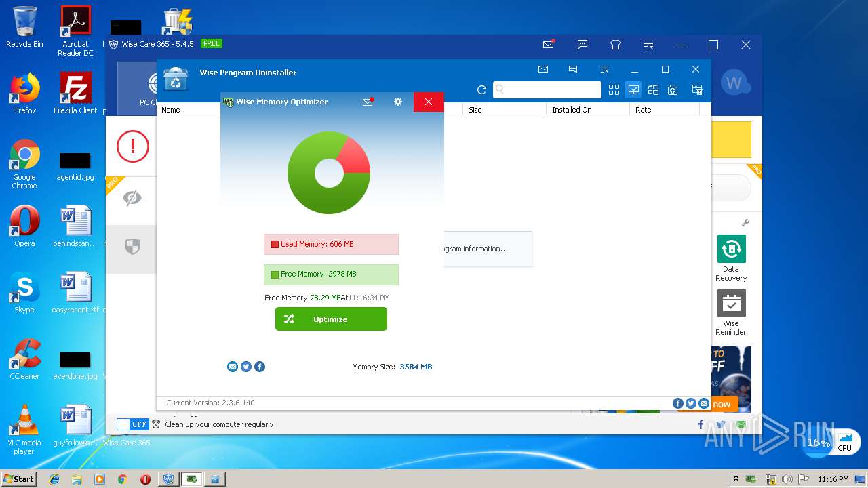Close the Wise Memory Optimizer window
This screenshot has width=868, height=488.
pos(429,102)
